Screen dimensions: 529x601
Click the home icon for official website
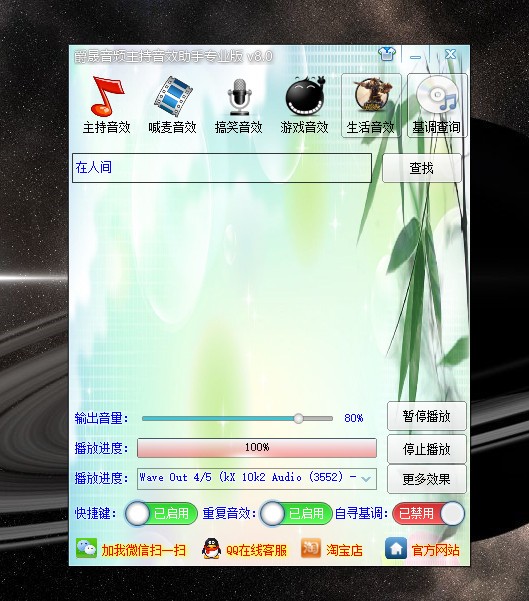coord(396,548)
